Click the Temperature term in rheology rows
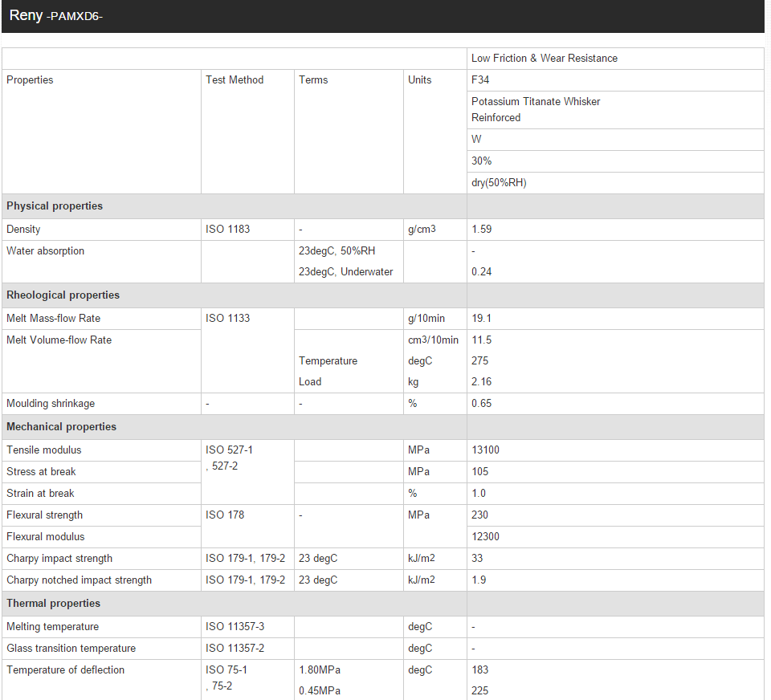This screenshot has width=771, height=700. pos(328,360)
